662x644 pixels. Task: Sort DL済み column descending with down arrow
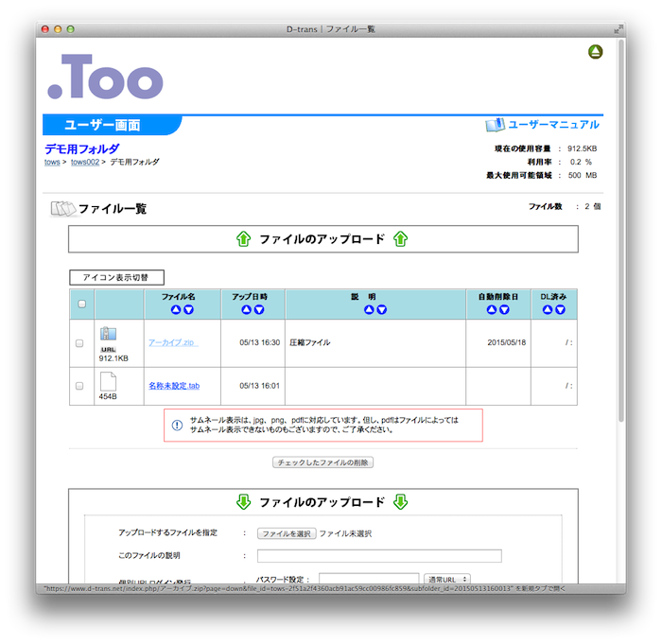[559, 309]
